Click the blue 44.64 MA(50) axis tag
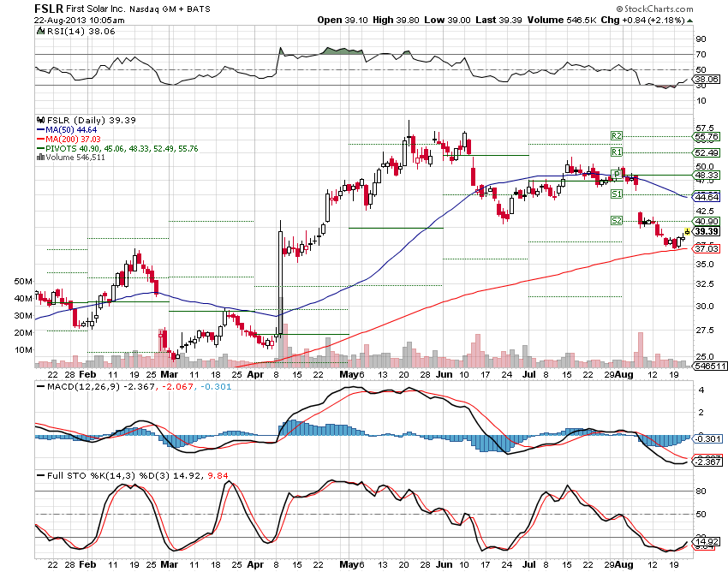The width and height of the screenshot is (728, 572). pos(707,197)
